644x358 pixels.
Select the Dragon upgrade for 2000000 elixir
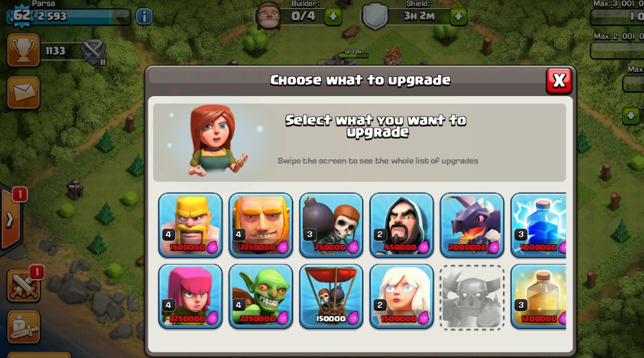[472, 225]
